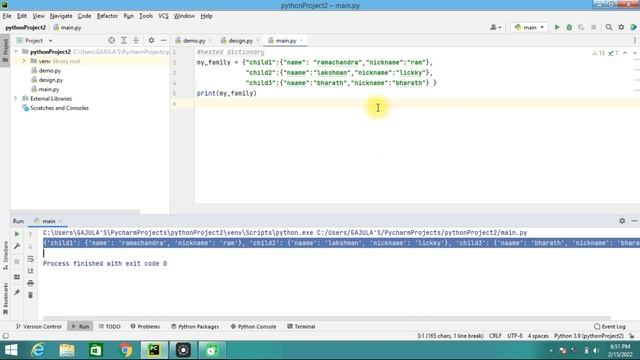Click pythonProject2 breadcrumb in navigation bar

25,27
